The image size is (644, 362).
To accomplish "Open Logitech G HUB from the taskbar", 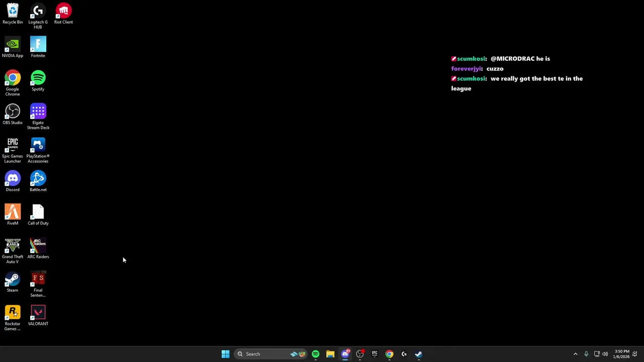I will [x=404, y=354].
